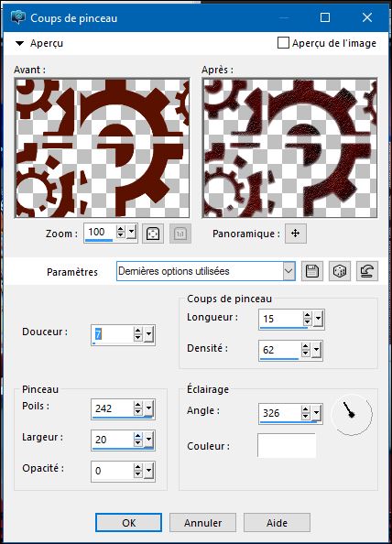Click the Douceur value input field
Viewport: 392px width, 544px height.
click(x=113, y=334)
